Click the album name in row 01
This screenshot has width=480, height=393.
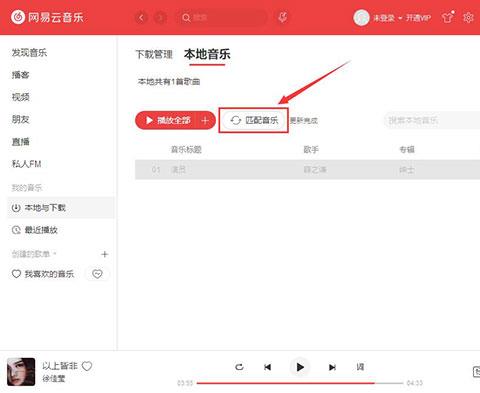point(407,170)
